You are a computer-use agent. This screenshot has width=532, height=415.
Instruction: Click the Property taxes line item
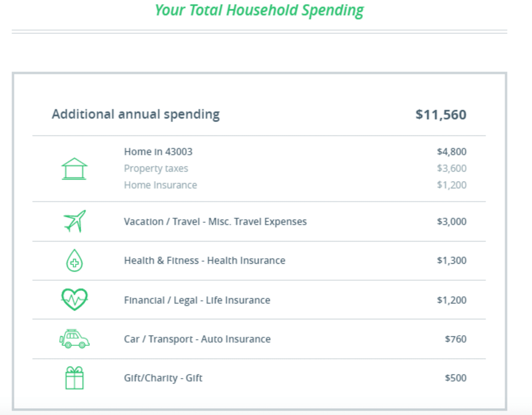pos(156,168)
